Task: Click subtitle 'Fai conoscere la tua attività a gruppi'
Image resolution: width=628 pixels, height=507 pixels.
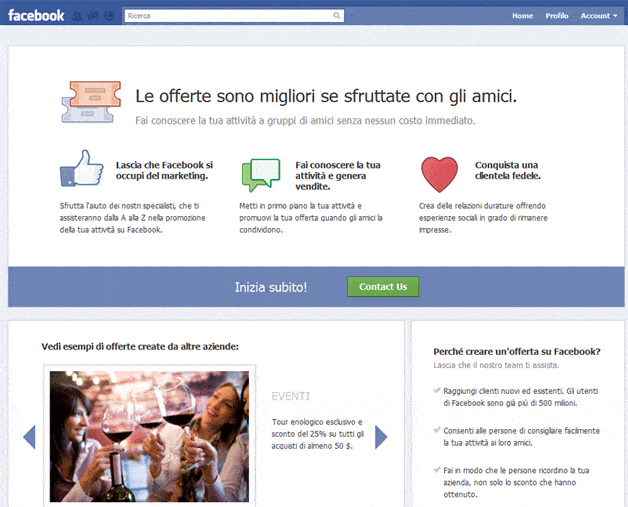Action: (305, 121)
